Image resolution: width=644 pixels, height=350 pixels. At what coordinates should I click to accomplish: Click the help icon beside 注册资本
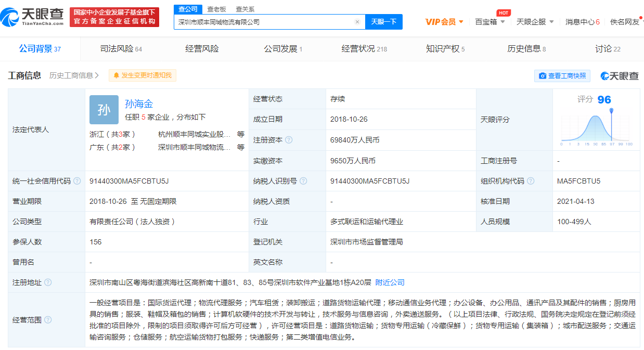[289, 140]
